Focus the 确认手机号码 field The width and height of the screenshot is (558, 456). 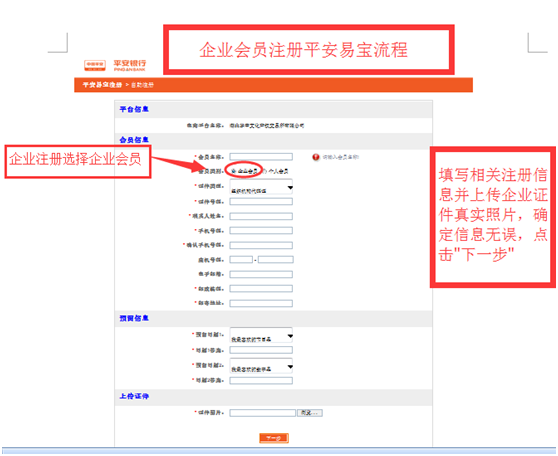[261, 245]
